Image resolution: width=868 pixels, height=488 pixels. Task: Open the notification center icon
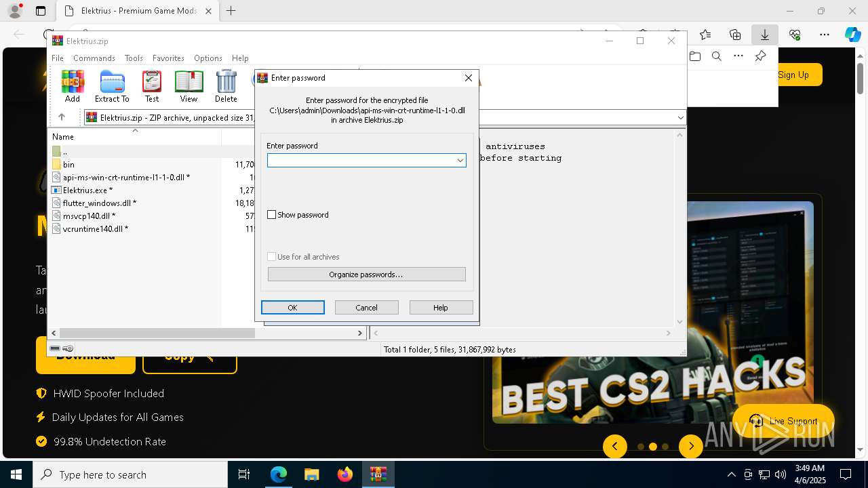846,474
